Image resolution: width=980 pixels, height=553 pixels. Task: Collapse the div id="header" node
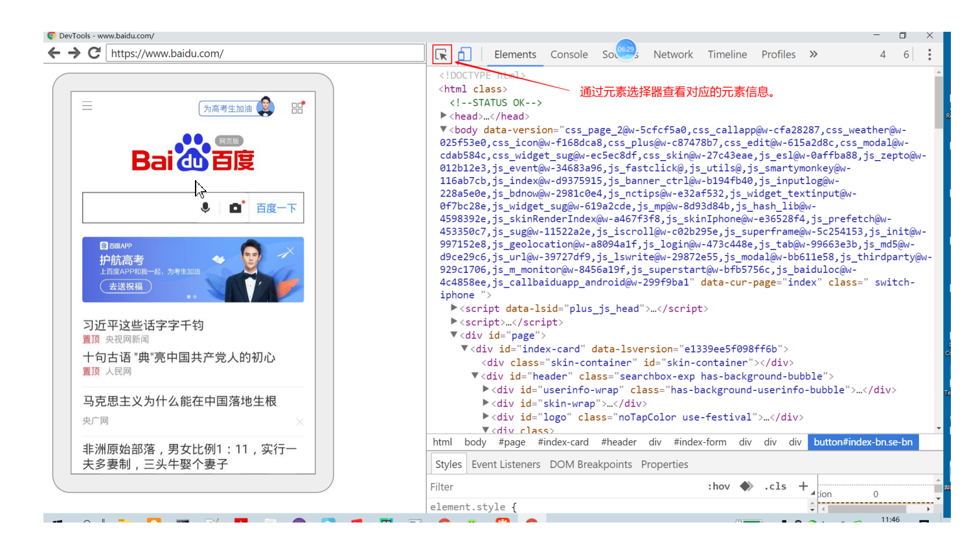click(x=475, y=376)
